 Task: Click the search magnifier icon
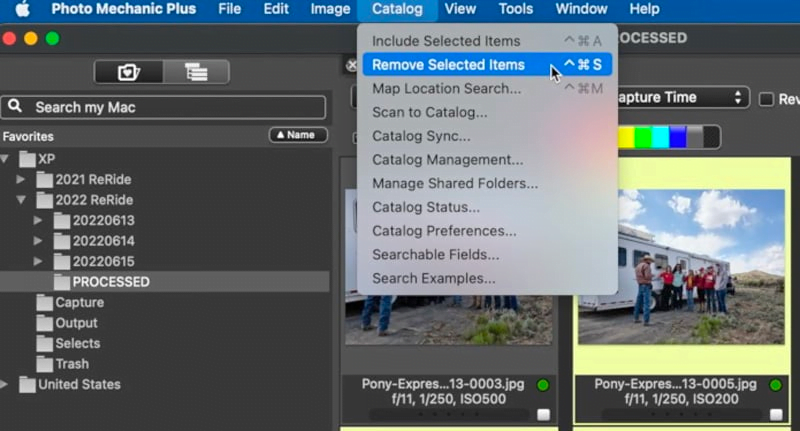point(15,106)
